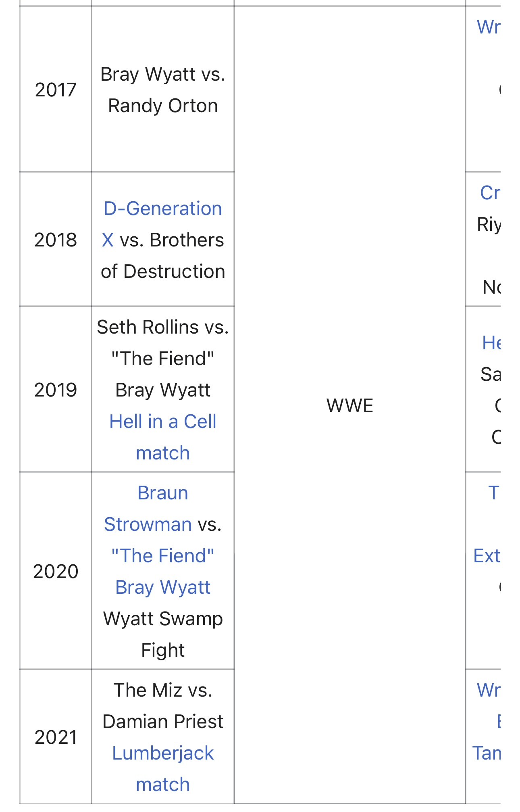Open the D-Generation X link
Image resolution: width=520 pixels, height=812 pixels.
(x=162, y=224)
